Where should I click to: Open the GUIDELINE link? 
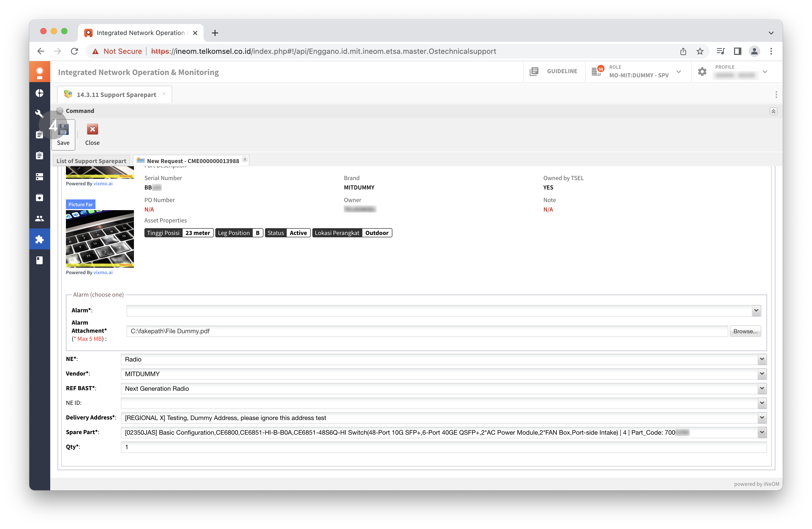[562, 71]
